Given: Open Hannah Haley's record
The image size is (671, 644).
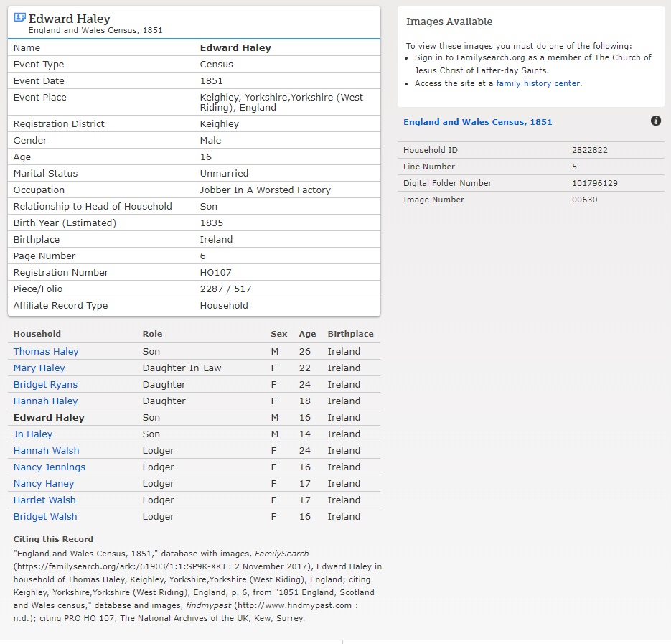Looking at the screenshot, I should [x=45, y=401].
